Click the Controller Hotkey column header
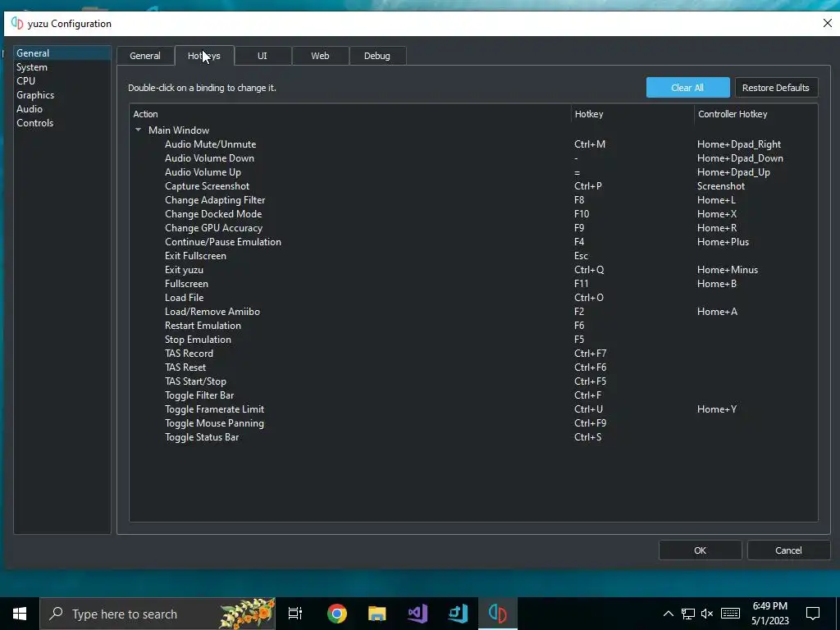This screenshot has width=840, height=630. pyautogui.click(x=756, y=114)
